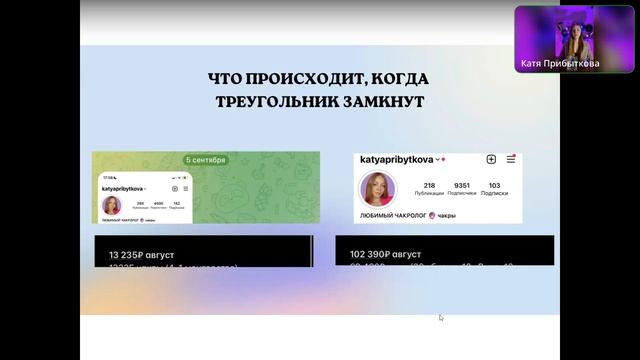
Task: Open the hamburger menu in the Instagram header
Action: click(511, 159)
